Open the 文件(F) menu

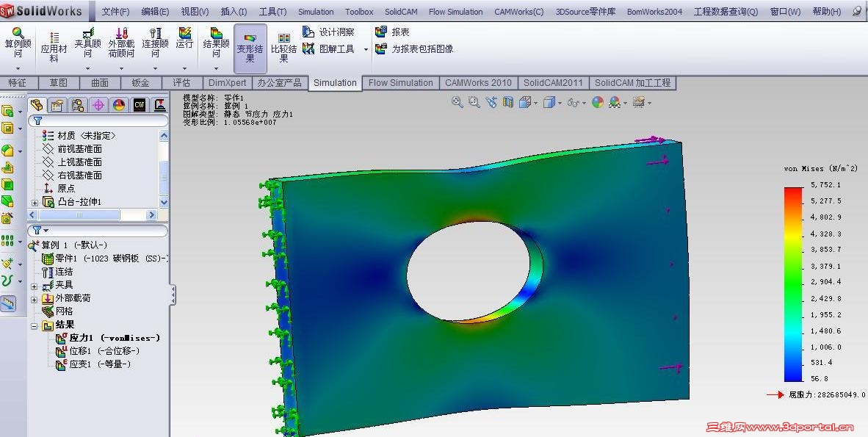coord(116,12)
